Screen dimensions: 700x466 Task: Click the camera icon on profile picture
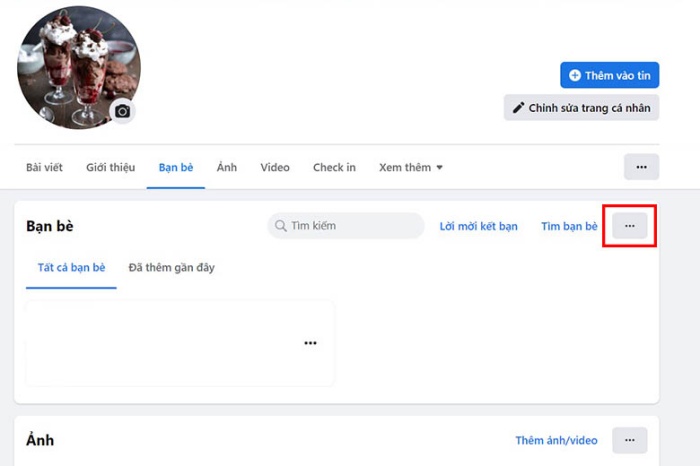(x=122, y=111)
